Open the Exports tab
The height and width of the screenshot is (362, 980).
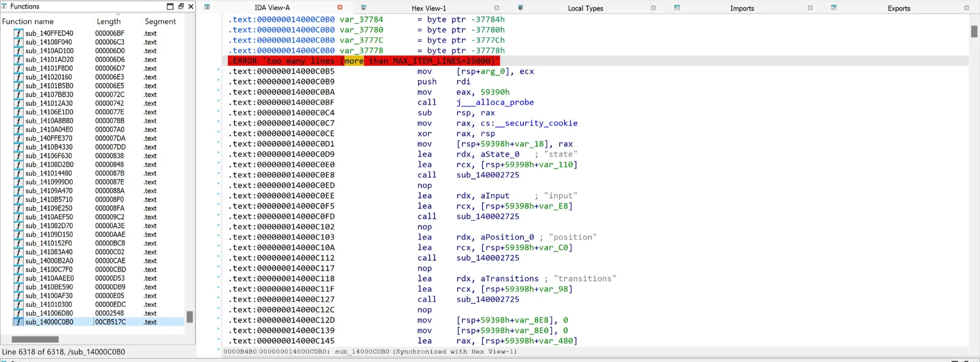(899, 8)
